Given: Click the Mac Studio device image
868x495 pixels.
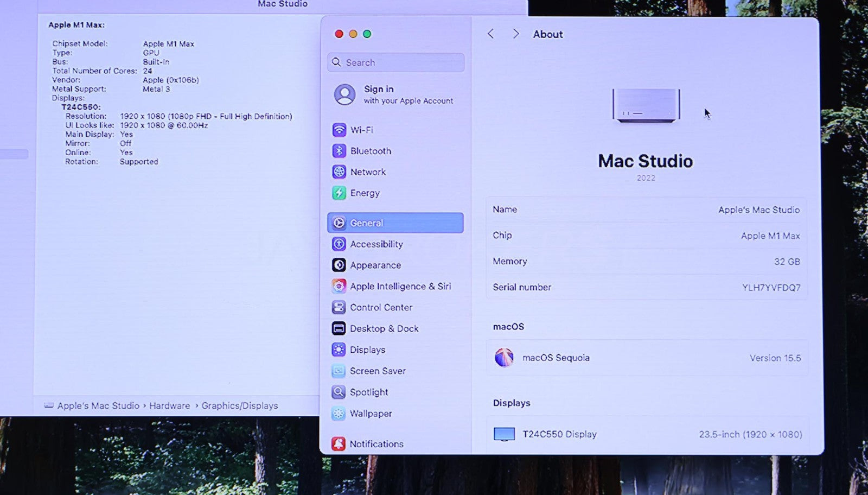Looking at the screenshot, I should coord(646,106).
